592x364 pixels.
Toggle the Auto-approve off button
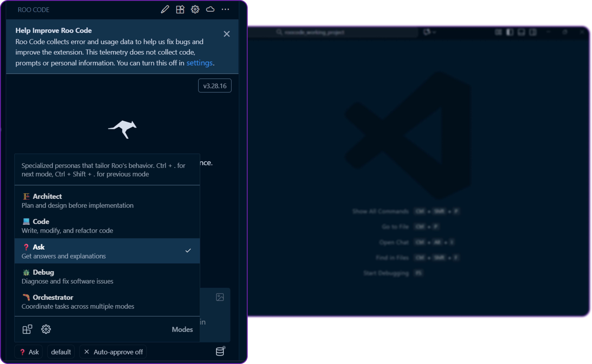tap(113, 352)
